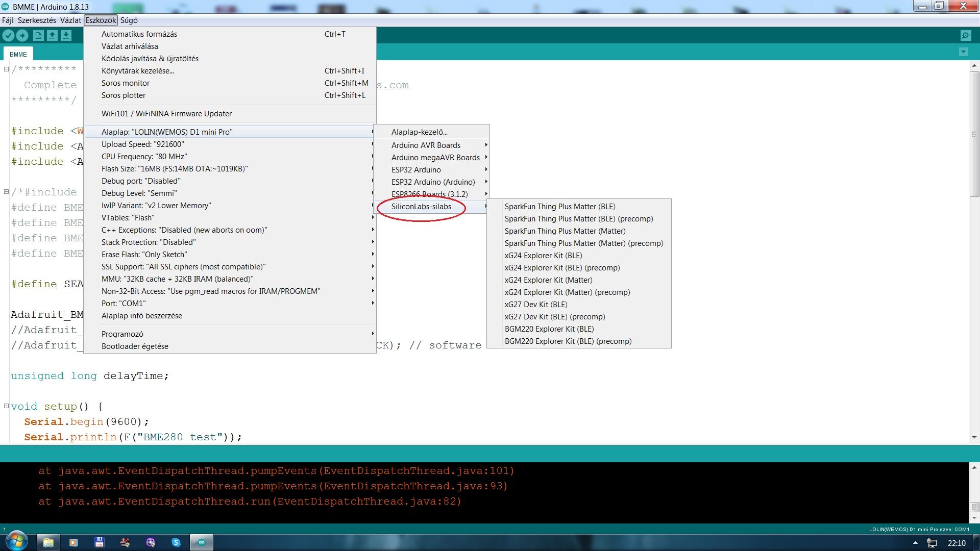980x551 pixels.
Task: Open the Súgó menu
Action: point(129,20)
